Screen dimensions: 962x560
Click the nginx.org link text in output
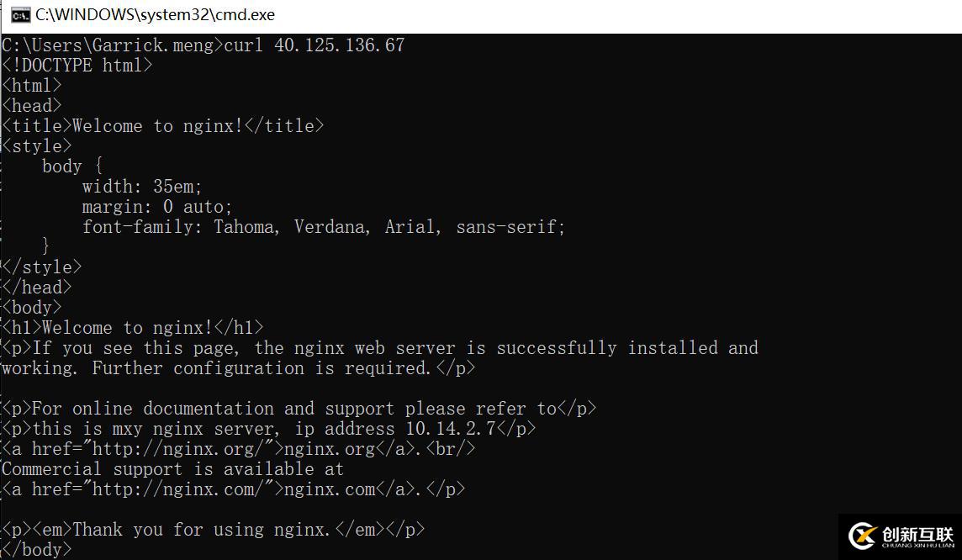(330, 449)
